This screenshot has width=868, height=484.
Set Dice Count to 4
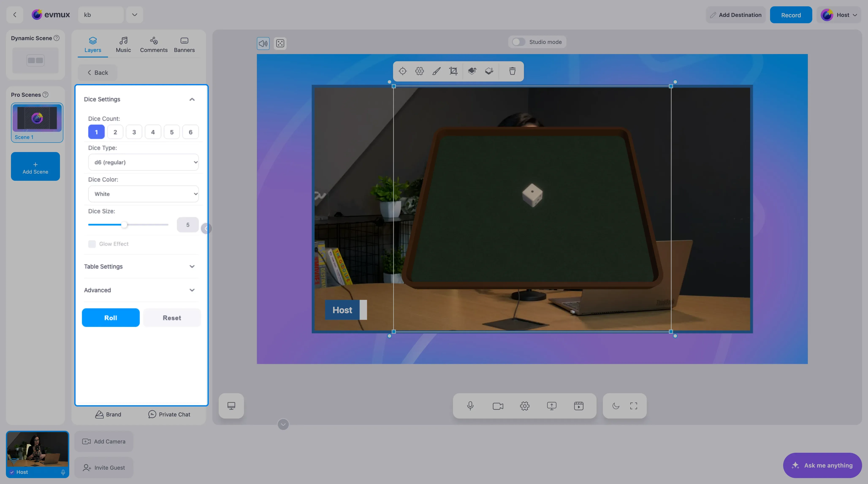[x=153, y=132]
